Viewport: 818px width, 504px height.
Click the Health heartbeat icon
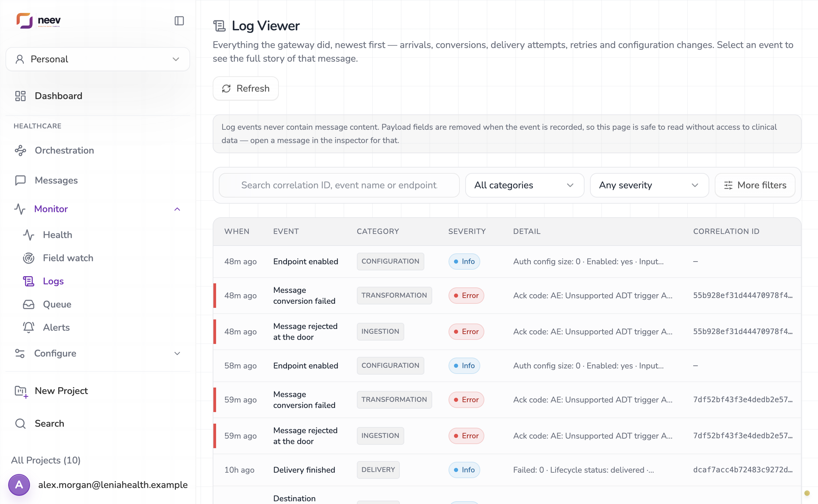[x=29, y=235]
